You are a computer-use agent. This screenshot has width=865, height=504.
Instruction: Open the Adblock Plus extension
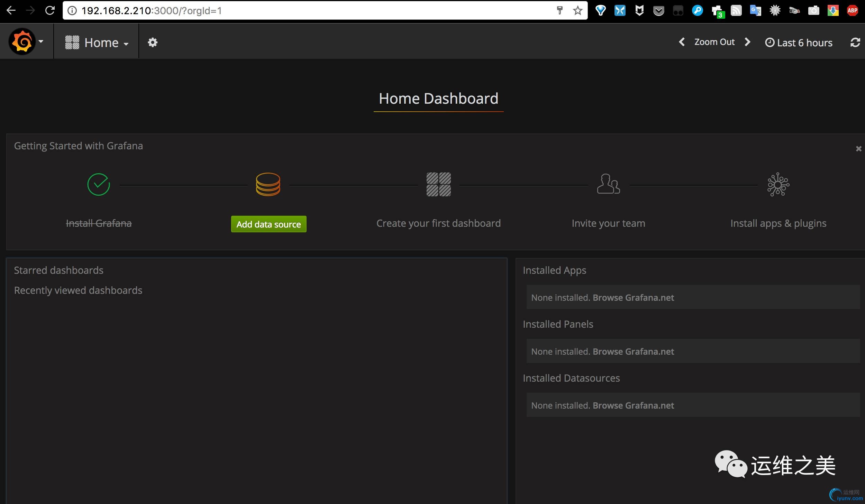coord(852,11)
